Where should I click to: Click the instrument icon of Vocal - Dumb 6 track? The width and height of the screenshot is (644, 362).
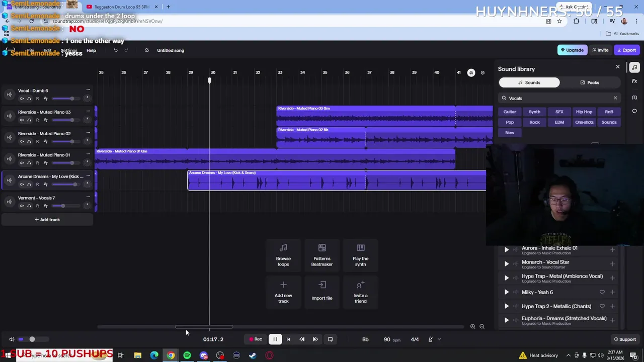[x=9, y=95]
